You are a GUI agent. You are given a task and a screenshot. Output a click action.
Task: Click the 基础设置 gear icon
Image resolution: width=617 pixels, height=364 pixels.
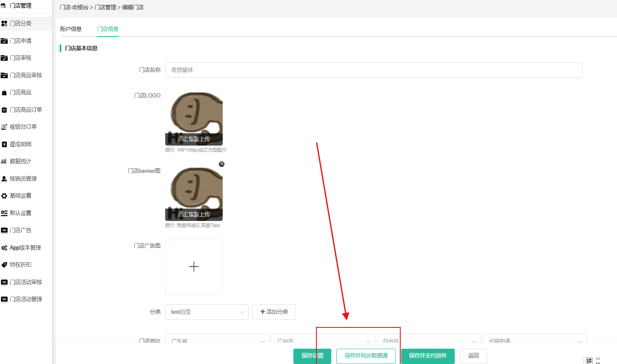(4, 196)
